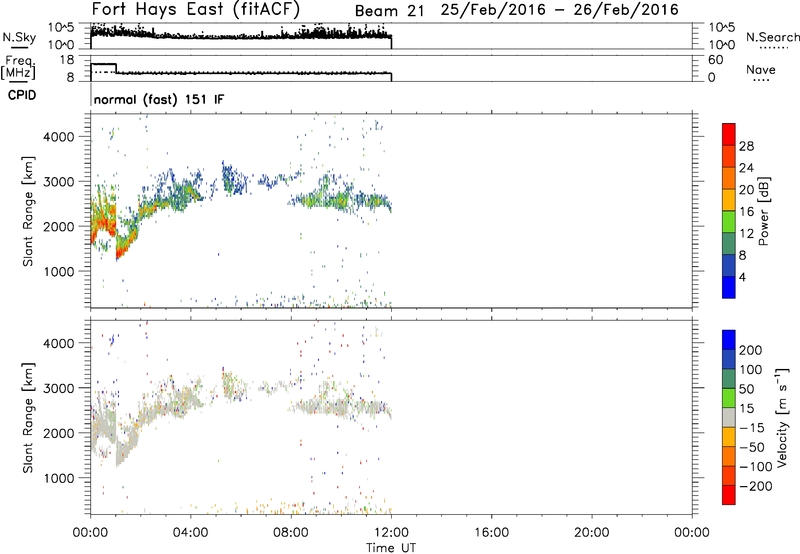Screen dimensions: 800x554
Task: Click the 'CPID' label
Action: [x=22, y=95]
